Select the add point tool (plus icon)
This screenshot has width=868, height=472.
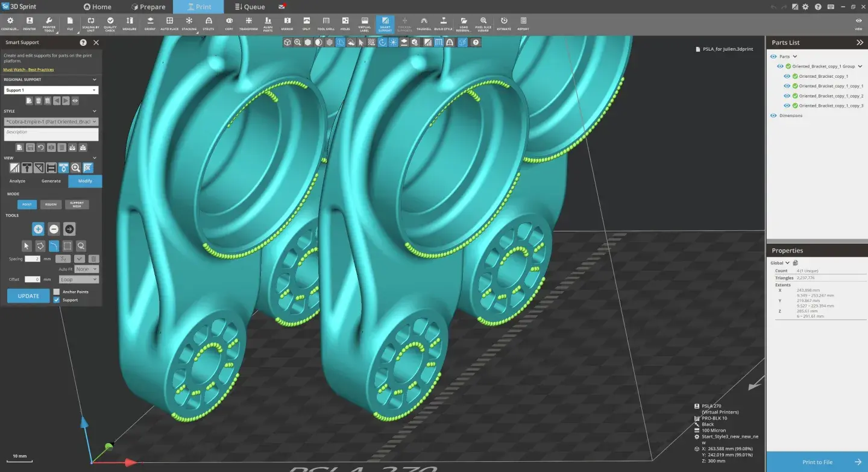point(38,229)
